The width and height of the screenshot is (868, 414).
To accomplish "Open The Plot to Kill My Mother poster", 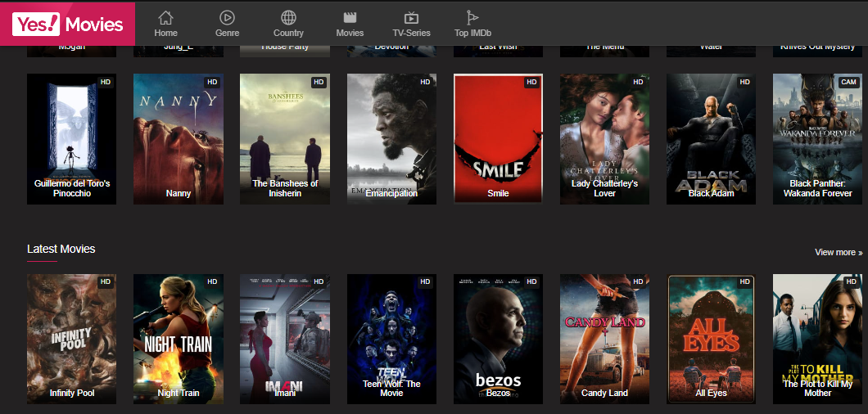I will coord(817,339).
